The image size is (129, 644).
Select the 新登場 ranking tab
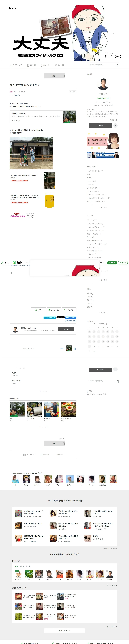point(22,566)
